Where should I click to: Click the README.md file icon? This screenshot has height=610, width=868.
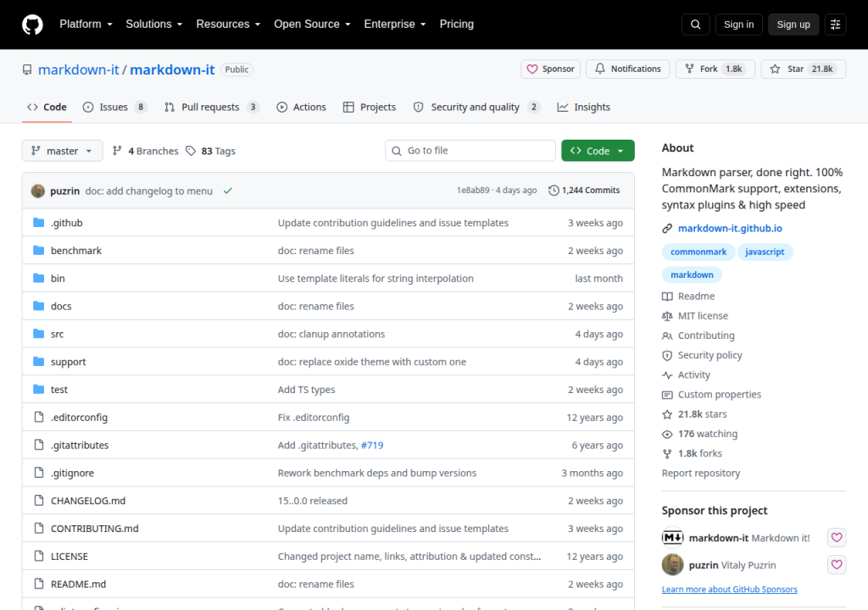(x=39, y=584)
